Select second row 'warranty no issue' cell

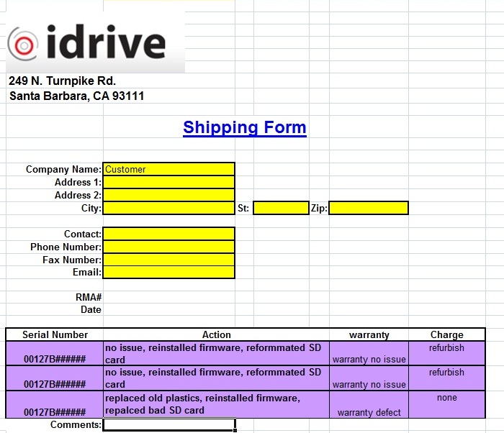[369, 378]
